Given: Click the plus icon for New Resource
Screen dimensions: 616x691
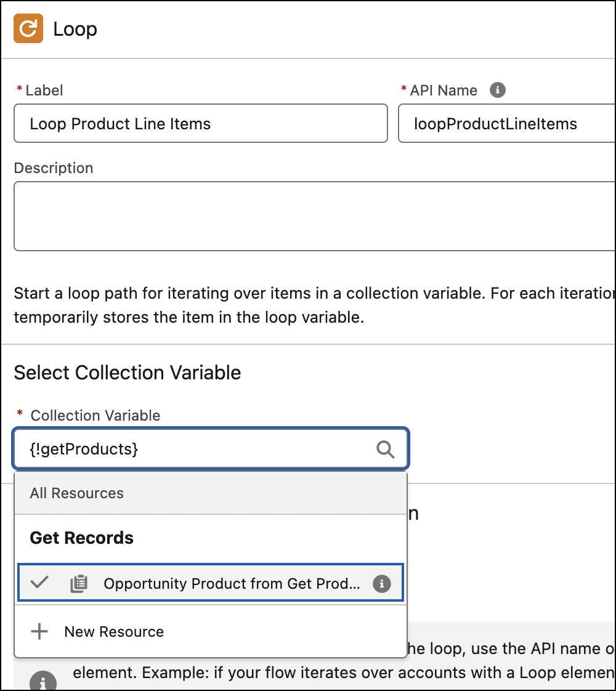Looking at the screenshot, I should (39, 631).
